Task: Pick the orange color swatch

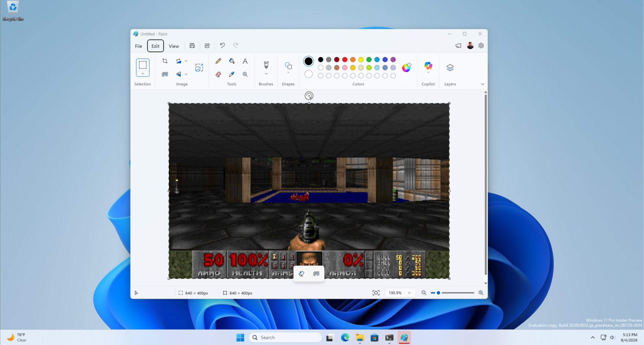Action: (x=353, y=60)
